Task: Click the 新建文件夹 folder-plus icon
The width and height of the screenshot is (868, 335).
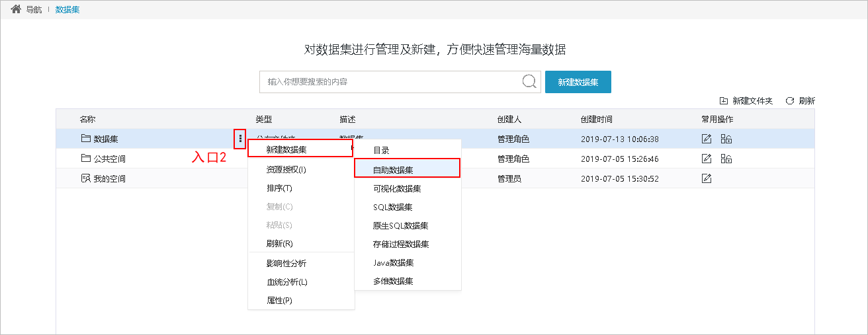Action: point(723,101)
